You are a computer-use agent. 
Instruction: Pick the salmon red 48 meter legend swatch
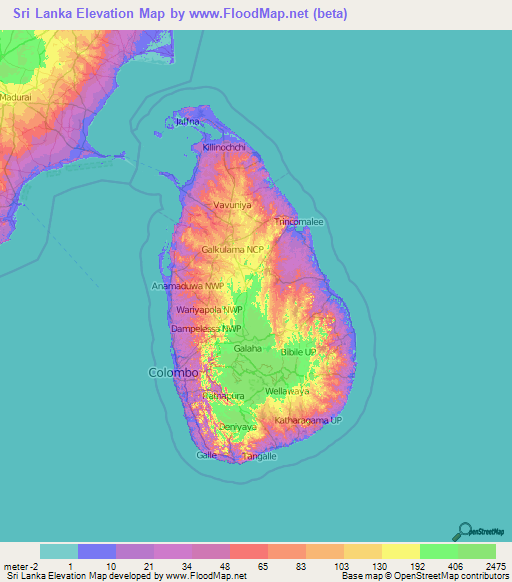pos(249,552)
